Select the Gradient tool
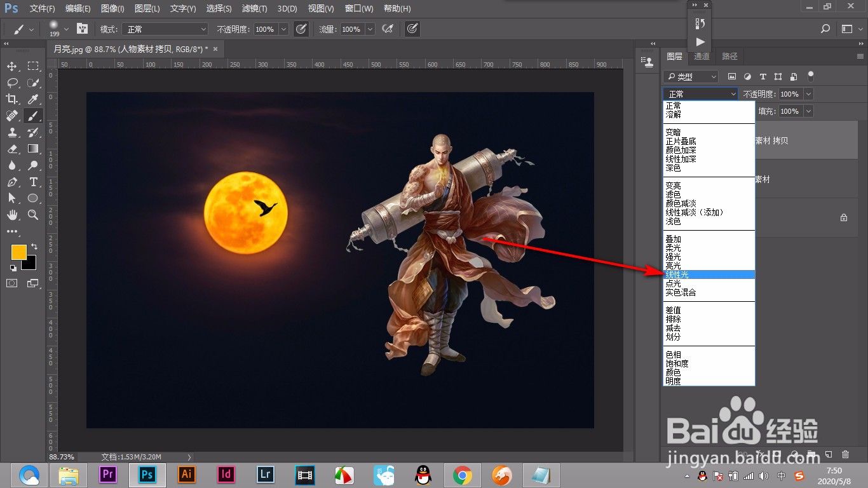 pyautogui.click(x=33, y=149)
